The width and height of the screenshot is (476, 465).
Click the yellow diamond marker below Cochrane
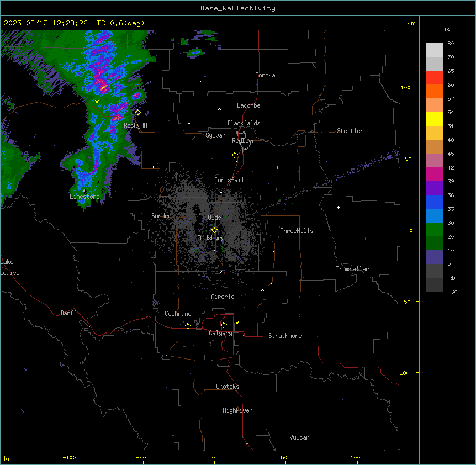click(188, 326)
